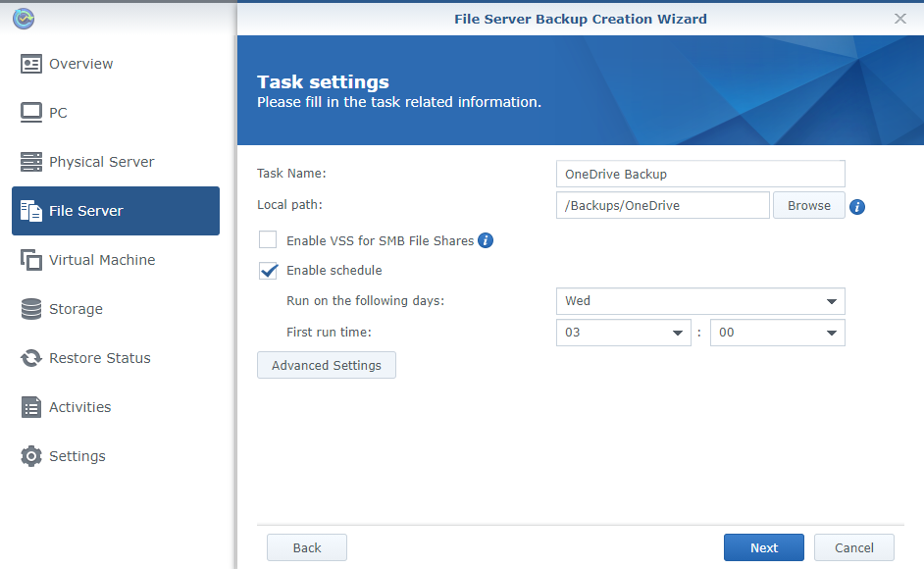Click the File Server documents icon

pos(31,211)
